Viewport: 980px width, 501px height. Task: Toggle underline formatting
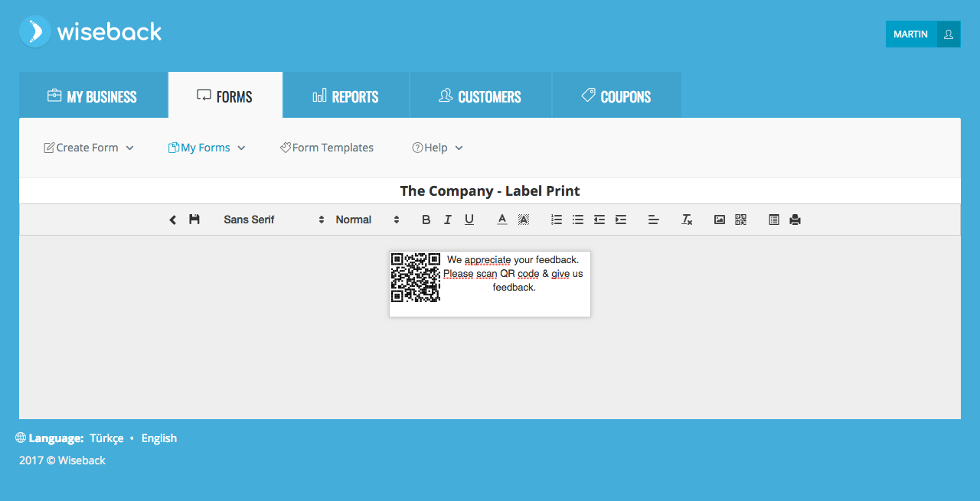pyautogui.click(x=469, y=220)
